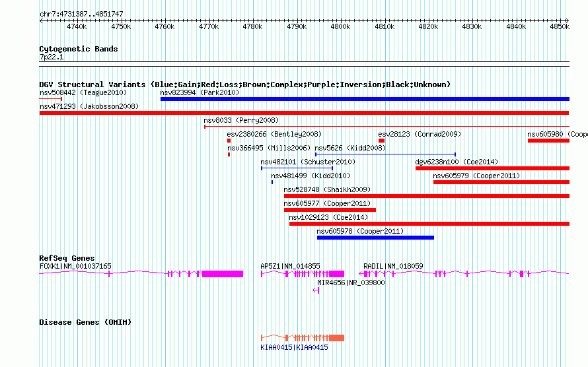Open the nsv605978 (Cooper2011) blue gain bar
The width and height of the screenshot is (588, 367).
tap(375, 238)
